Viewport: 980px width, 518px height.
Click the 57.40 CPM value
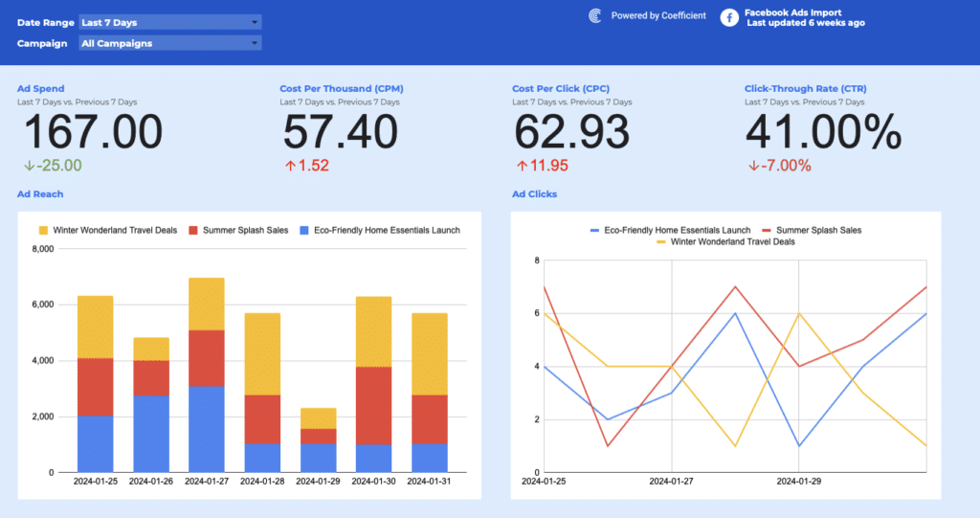(x=341, y=131)
